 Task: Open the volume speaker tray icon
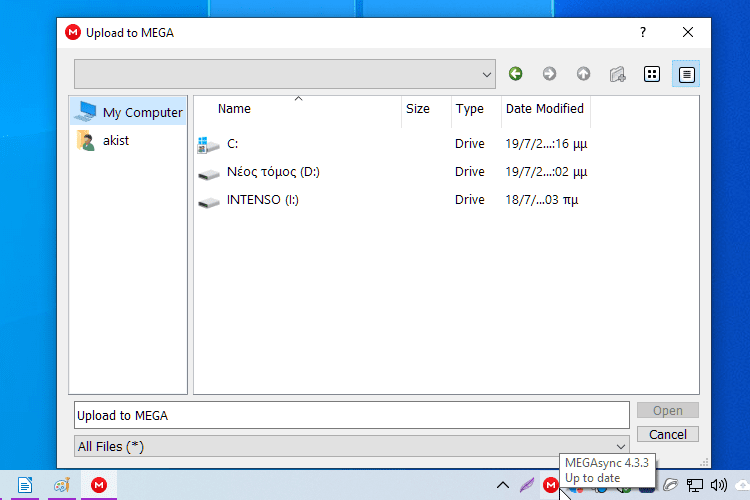(x=718, y=485)
